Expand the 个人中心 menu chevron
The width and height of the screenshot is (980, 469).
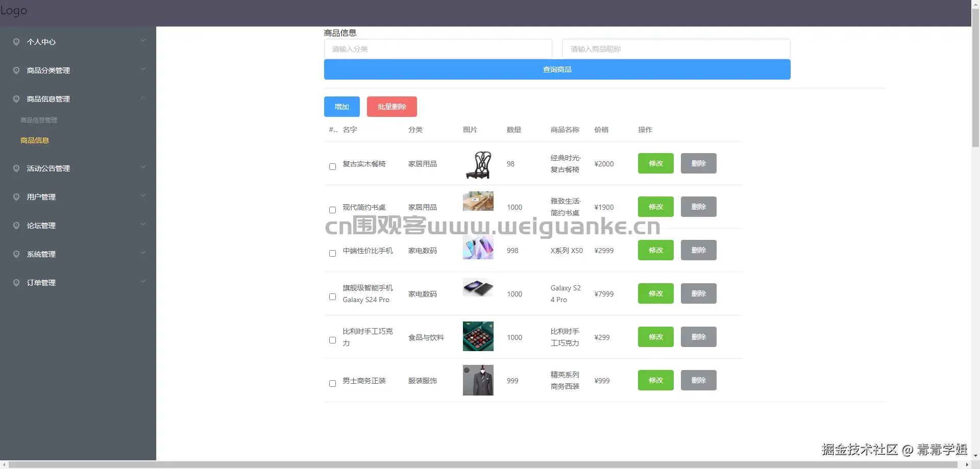tap(143, 40)
